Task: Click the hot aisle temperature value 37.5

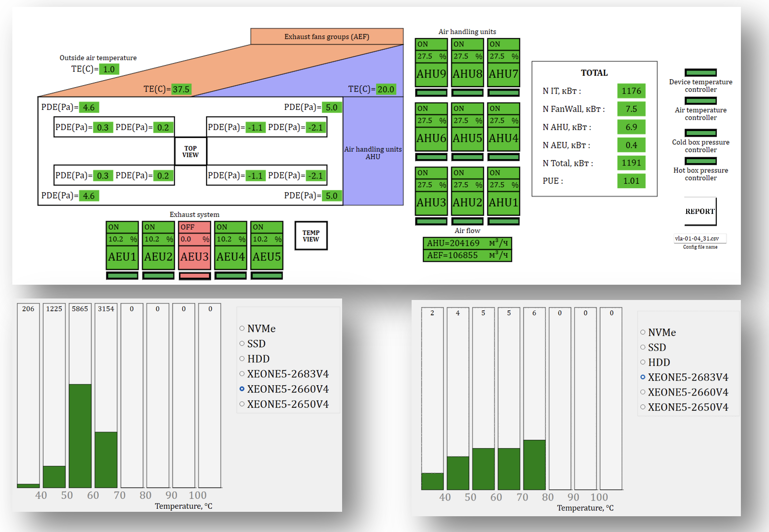Action: 181,90
